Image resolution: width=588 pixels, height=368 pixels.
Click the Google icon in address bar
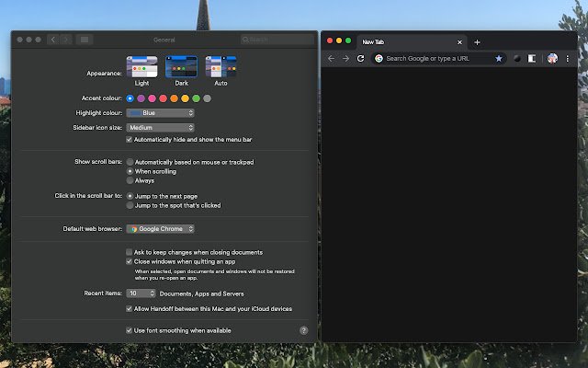(379, 59)
